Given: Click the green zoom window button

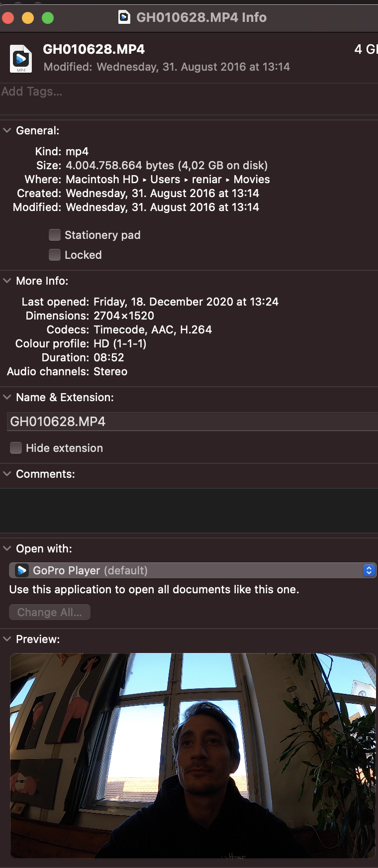Looking at the screenshot, I should tap(48, 18).
